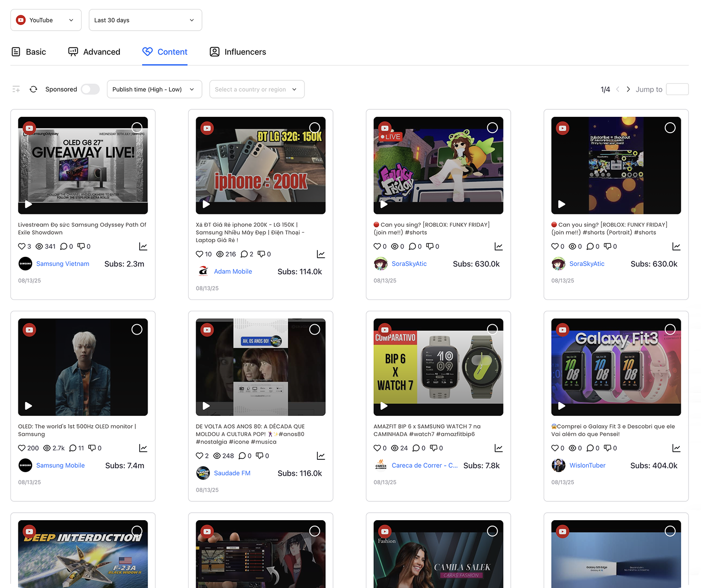Open Samsung Vietnam channel link

pos(63,264)
